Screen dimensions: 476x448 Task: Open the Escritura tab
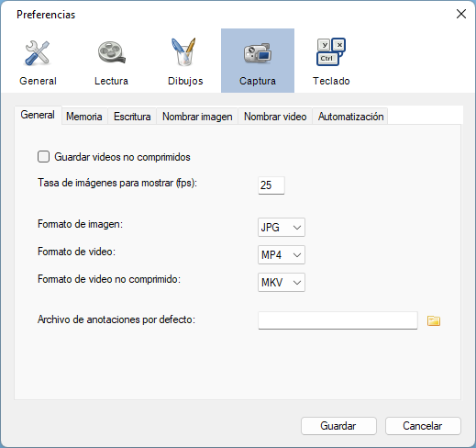(132, 117)
